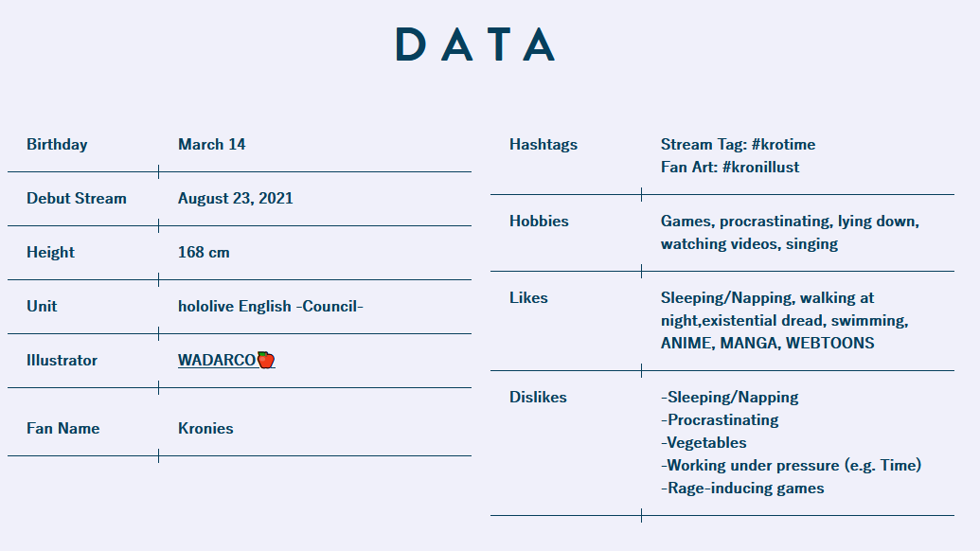The width and height of the screenshot is (980, 551).
Task: Click the Hashtags label
Action: (543, 144)
